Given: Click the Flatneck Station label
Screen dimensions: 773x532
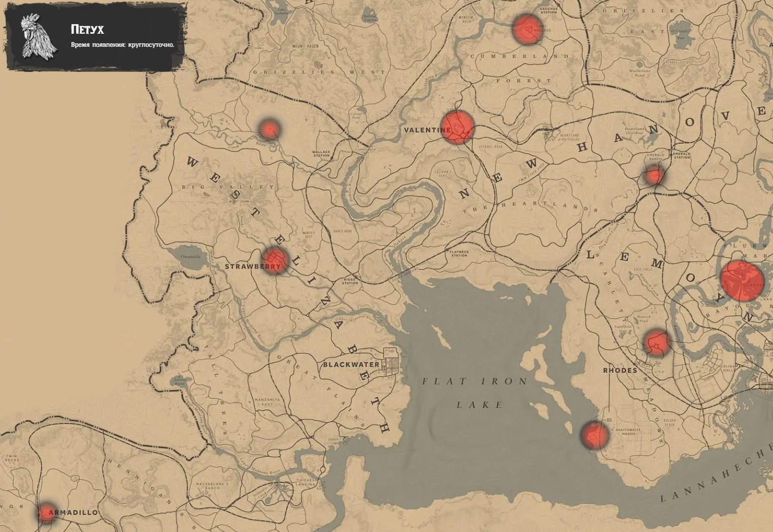Looking at the screenshot, I should (459, 254).
